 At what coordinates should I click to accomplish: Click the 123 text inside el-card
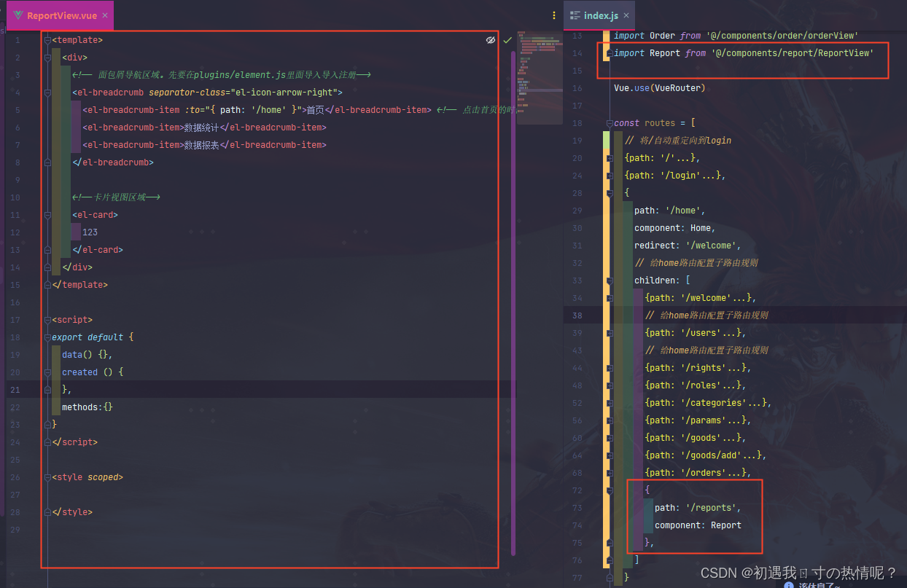pyautogui.click(x=90, y=232)
